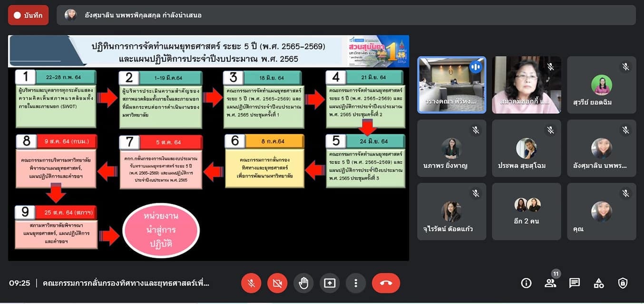Image resolution: width=644 pixels, height=304 pixels.
Task: Open the more options three-dot menu
Action: (355, 283)
